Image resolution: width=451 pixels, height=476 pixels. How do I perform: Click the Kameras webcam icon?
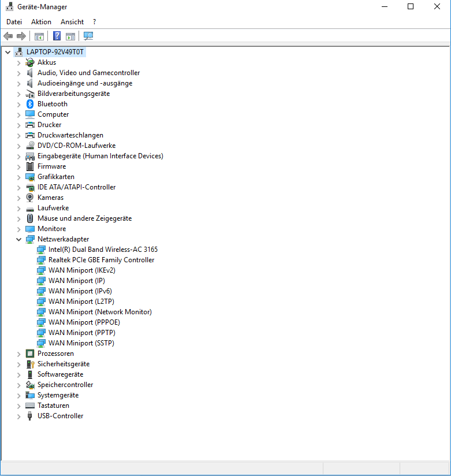[30, 198]
